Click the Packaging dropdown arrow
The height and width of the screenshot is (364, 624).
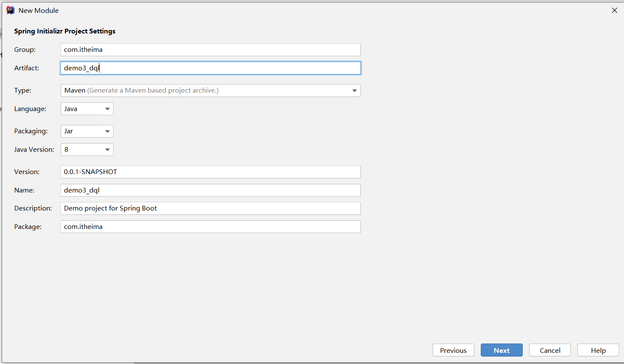pyautogui.click(x=107, y=131)
